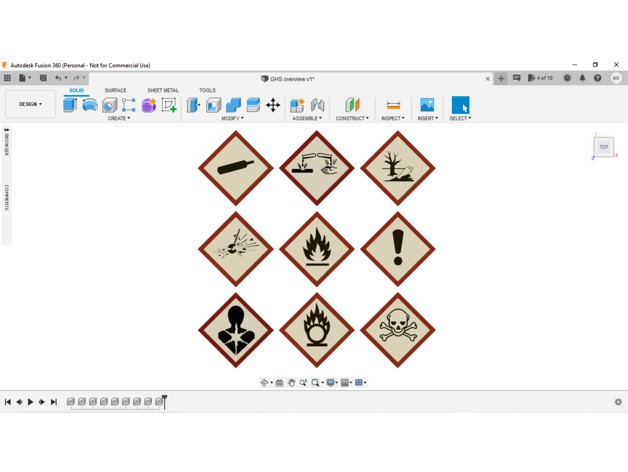Expand the INSPECT menu
This screenshot has width=628, height=472.
(x=393, y=118)
